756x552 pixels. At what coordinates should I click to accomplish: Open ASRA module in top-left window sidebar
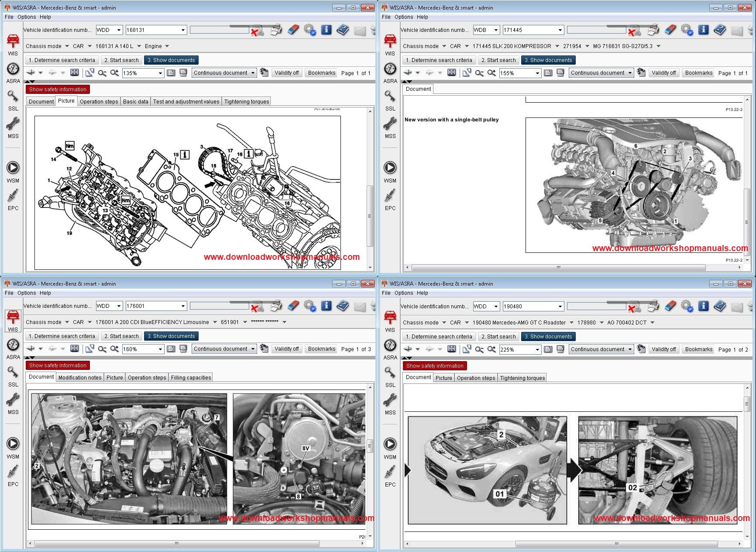click(x=13, y=73)
